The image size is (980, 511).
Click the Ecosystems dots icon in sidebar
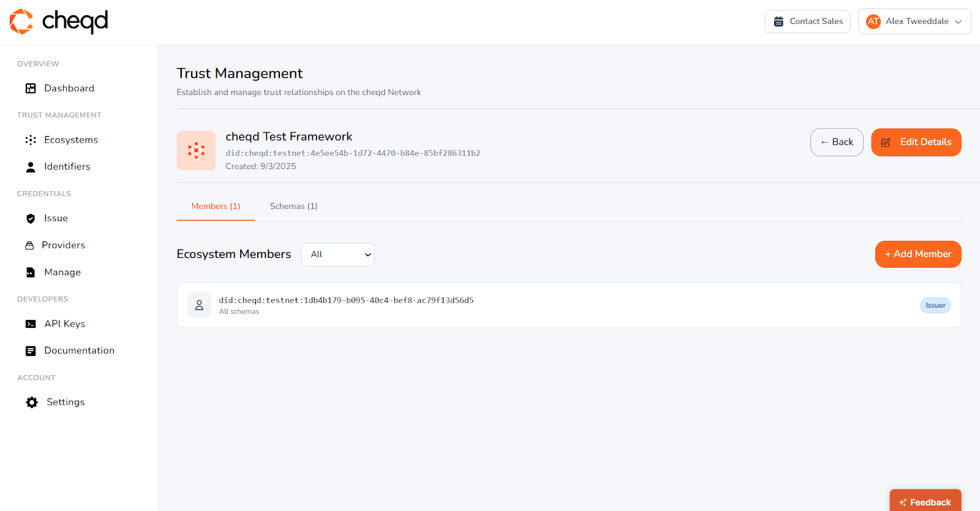[x=31, y=140]
